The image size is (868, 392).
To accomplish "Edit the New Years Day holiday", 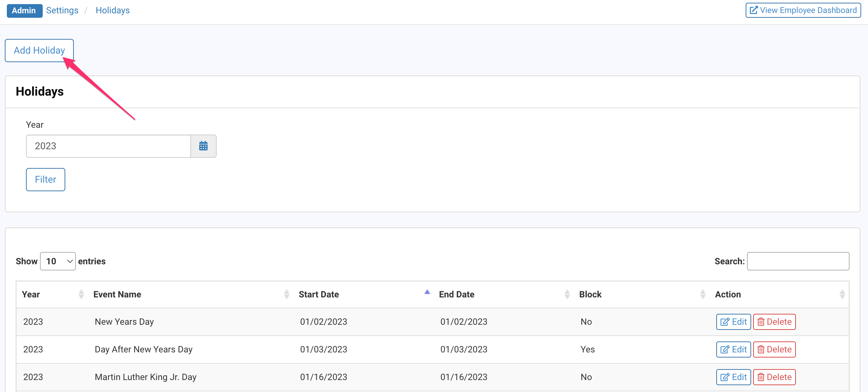I will (x=733, y=322).
